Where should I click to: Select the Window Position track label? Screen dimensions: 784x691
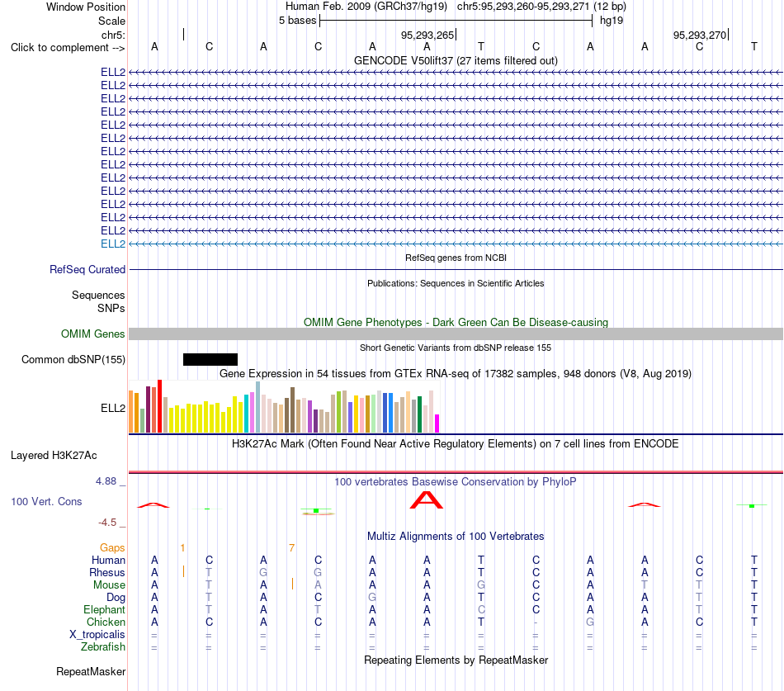[x=86, y=7]
